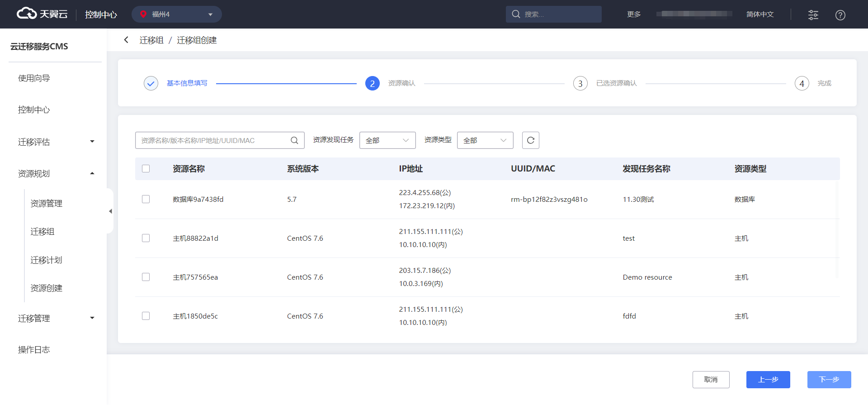Click step 2 circle 资源确认
This screenshot has height=405, width=868.
point(372,83)
